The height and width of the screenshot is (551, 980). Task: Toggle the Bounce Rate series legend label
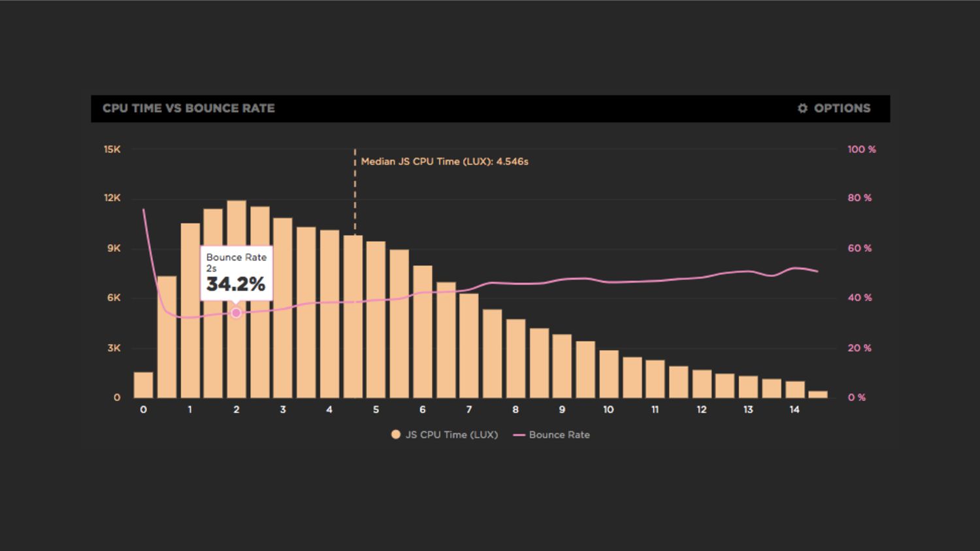[x=559, y=435]
